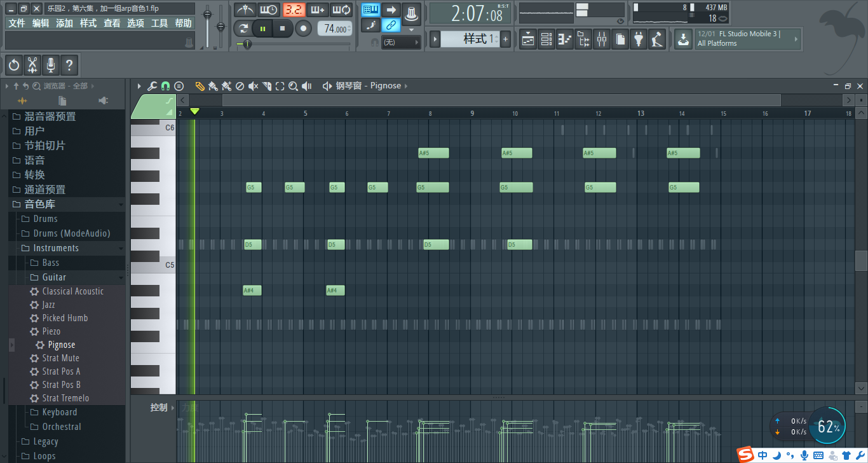Open target channel menu after Pignose
Viewport: 868px width, 463px height.
coord(406,86)
